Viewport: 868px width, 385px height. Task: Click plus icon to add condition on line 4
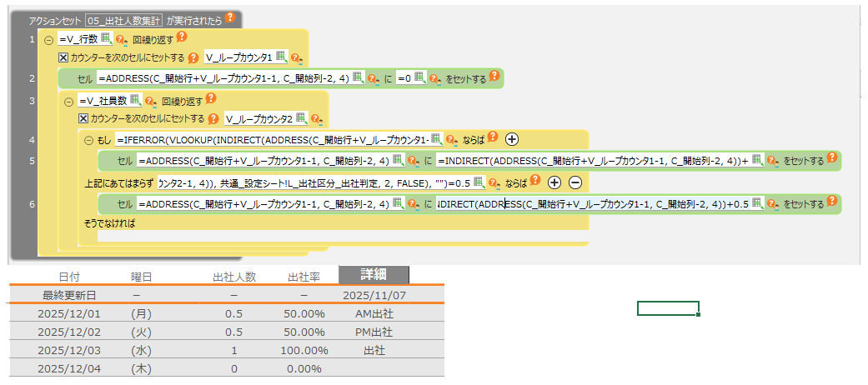point(512,139)
